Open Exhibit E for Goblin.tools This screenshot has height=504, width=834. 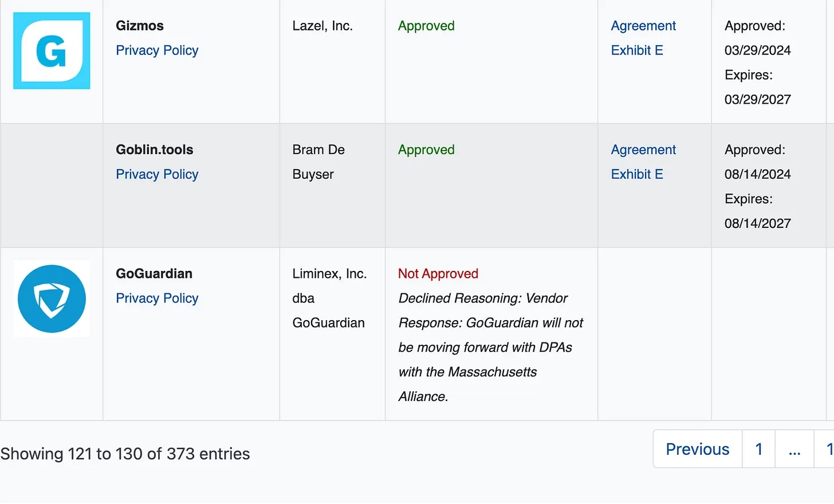(x=637, y=174)
